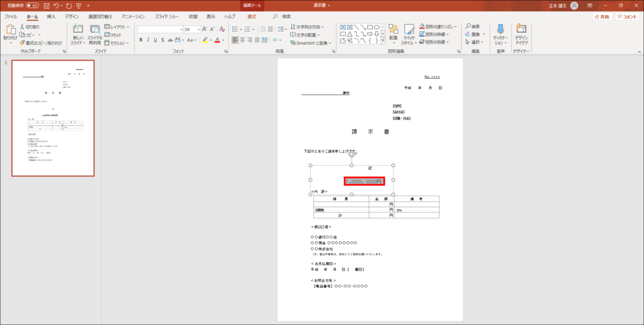Clear all formatting with the eraser A icon
This screenshot has height=325, width=644.
[222, 29]
